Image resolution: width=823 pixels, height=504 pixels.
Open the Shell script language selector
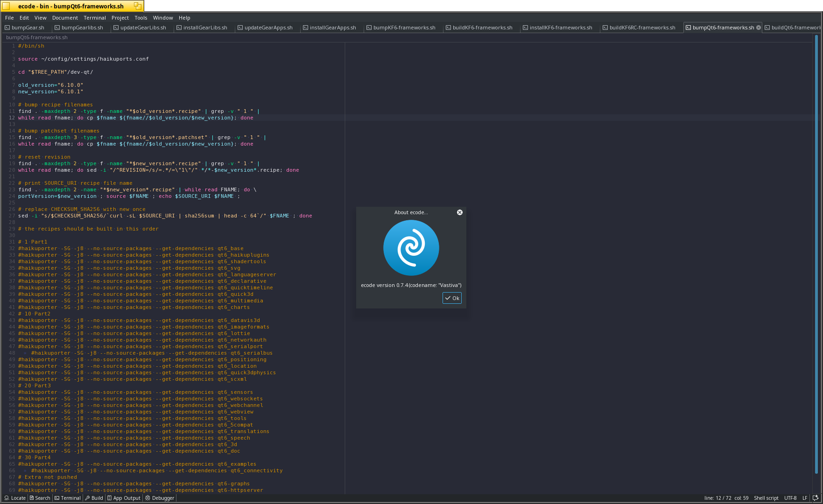click(x=766, y=498)
